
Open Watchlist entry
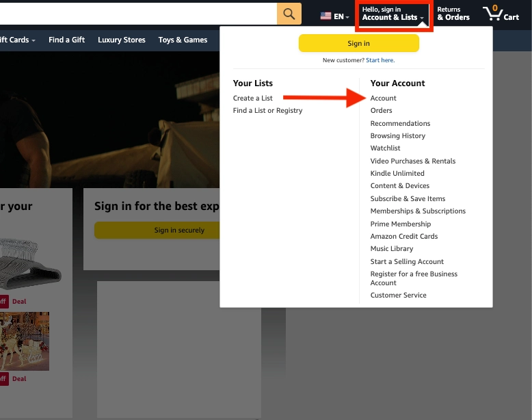click(385, 148)
